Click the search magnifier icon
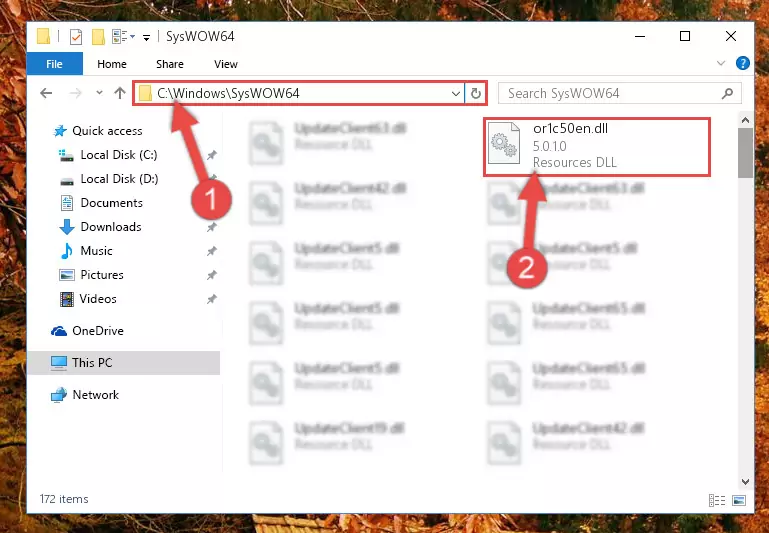 point(728,93)
